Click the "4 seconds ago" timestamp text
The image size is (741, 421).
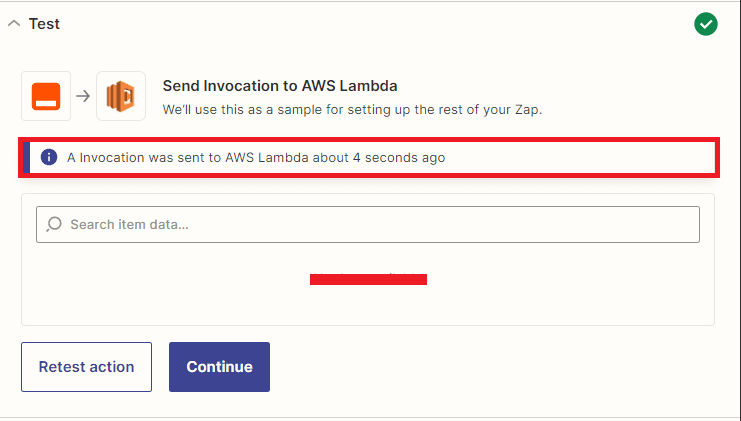(x=399, y=157)
